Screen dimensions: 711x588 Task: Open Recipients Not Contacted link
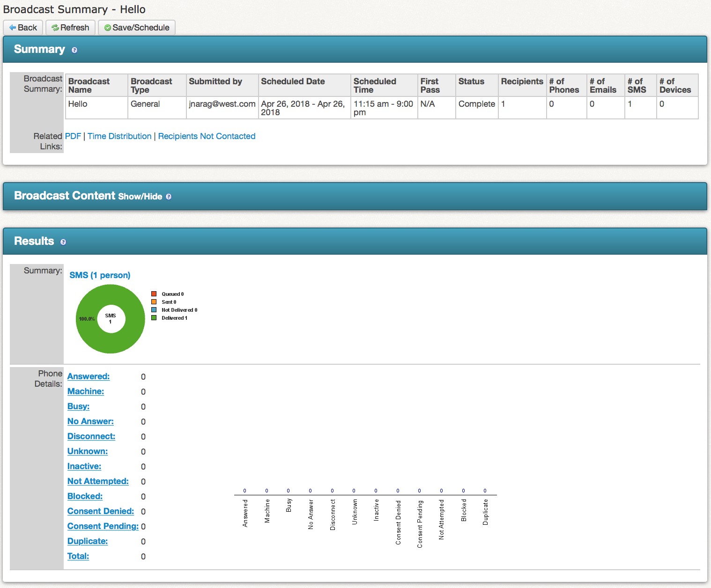click(x=207, y=136)
